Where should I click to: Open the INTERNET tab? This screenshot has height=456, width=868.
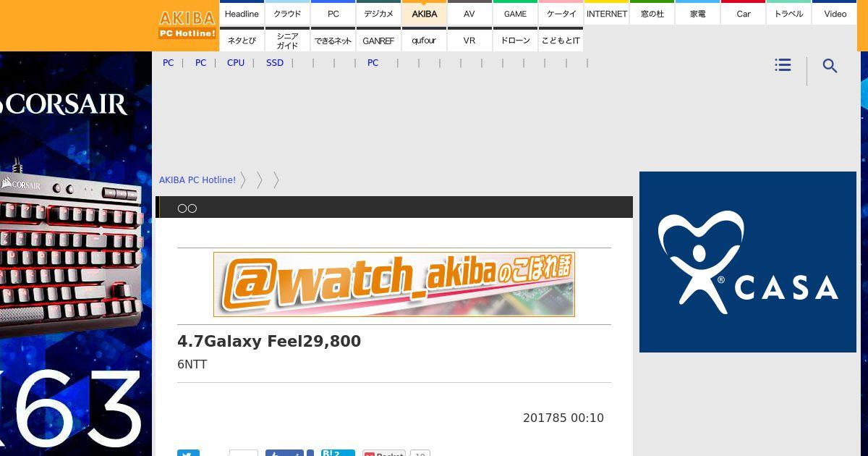pos(606,13)
